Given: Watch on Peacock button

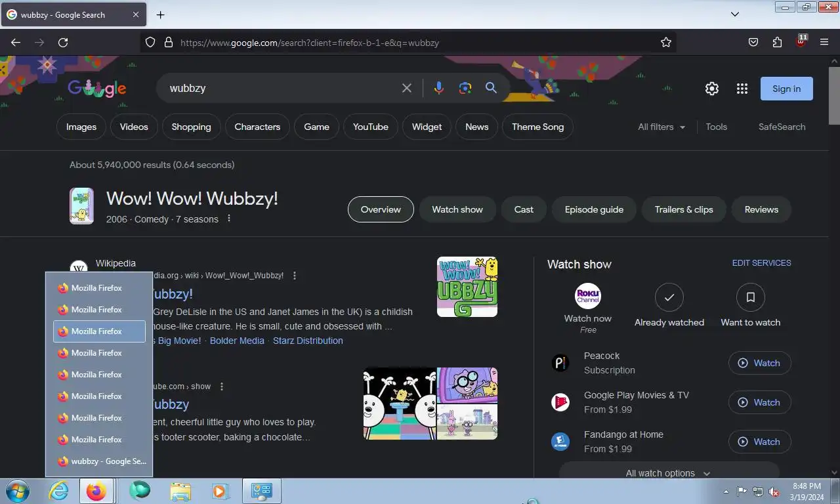Looking at the screenshot, I should 759,363.
